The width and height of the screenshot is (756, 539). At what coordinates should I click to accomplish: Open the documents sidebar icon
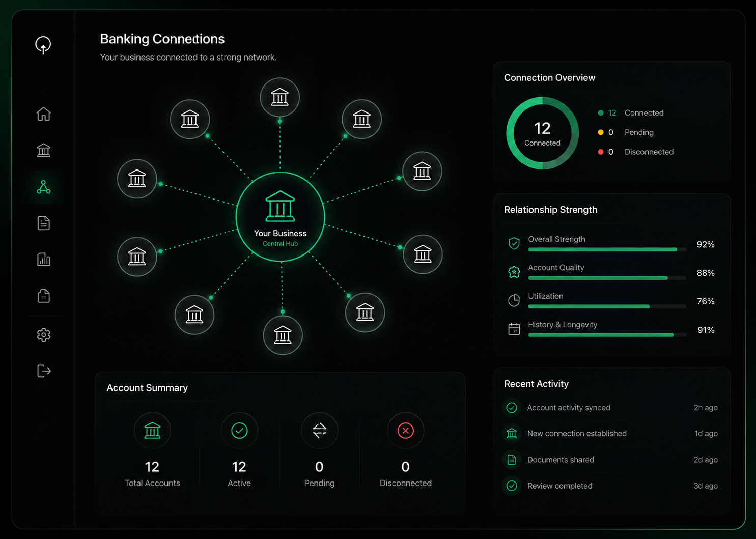(x=44, y=223)
